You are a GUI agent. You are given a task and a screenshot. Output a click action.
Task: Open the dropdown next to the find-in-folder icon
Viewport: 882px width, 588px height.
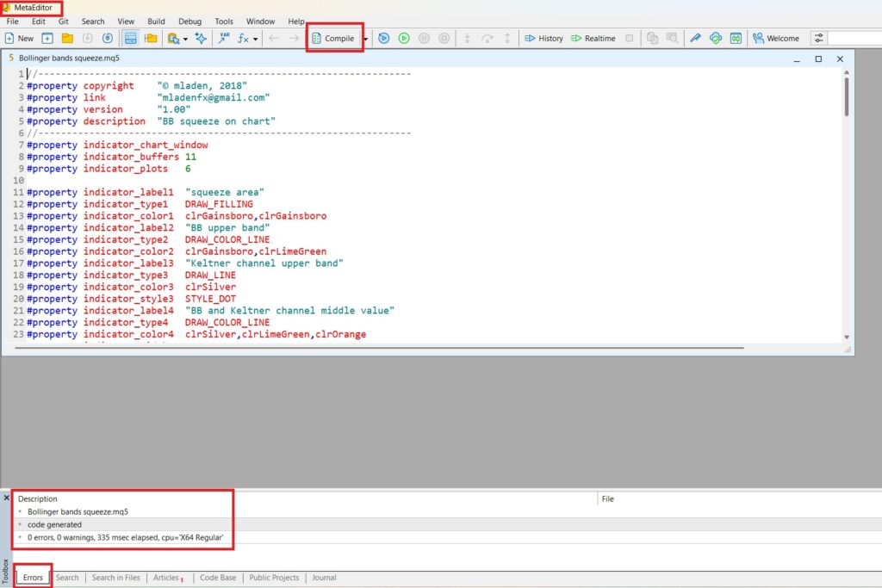[185, 39]
